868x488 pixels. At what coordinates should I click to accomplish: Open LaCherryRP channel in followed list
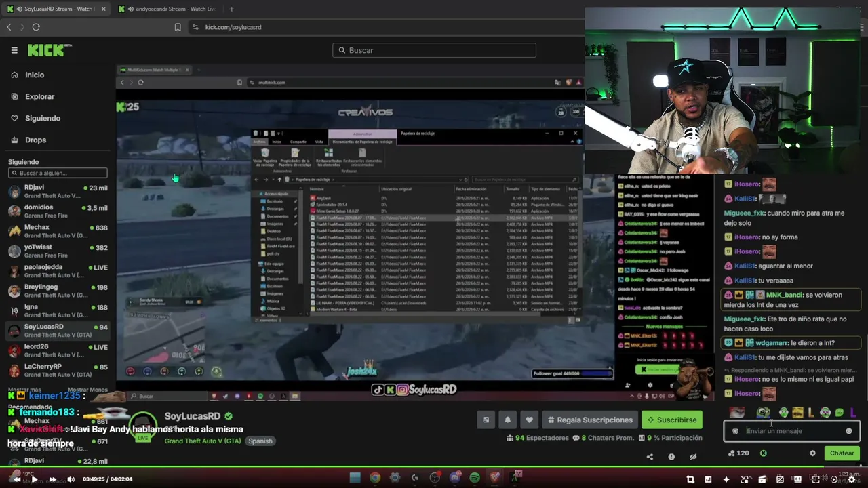58,370
